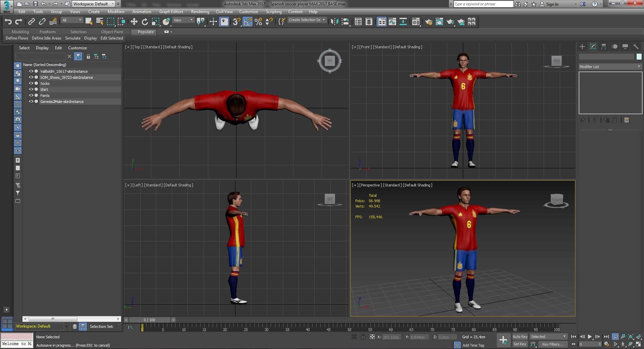
Task: Open the selection filter 'All' dropdown
Action: [x=72, y=20]
